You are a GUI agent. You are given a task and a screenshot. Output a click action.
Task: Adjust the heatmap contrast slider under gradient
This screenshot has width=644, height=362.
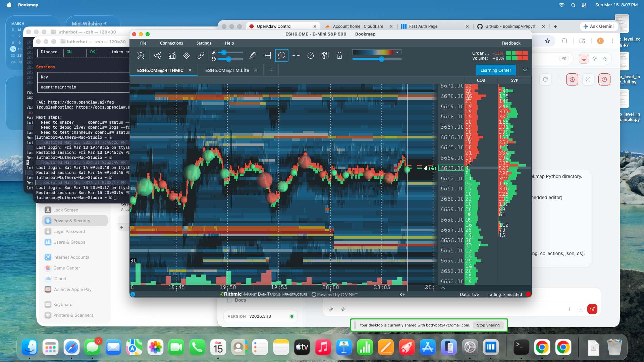(381, 59)
